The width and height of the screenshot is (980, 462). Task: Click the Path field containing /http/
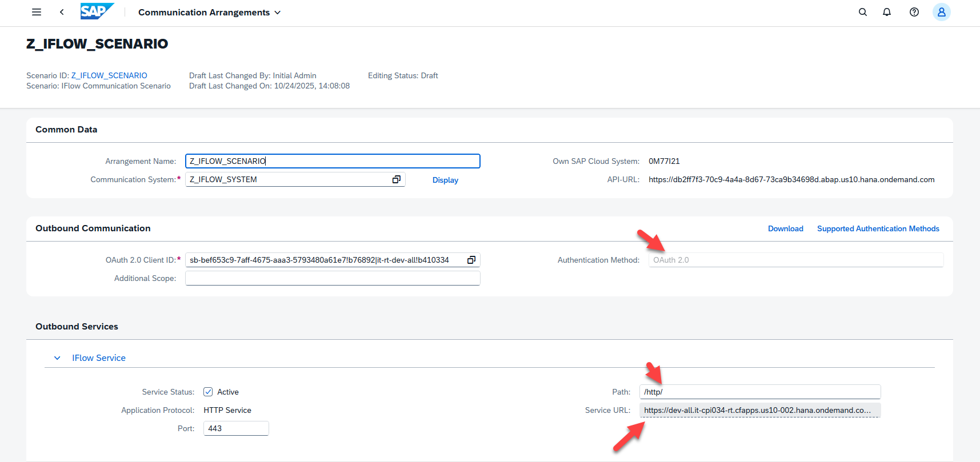coord(759,392)
